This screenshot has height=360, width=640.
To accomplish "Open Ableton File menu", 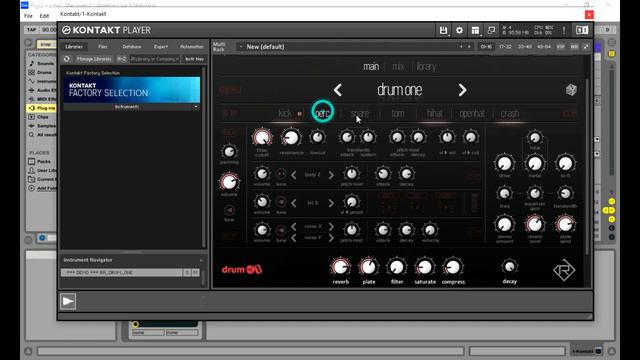I will click(28, 16).
